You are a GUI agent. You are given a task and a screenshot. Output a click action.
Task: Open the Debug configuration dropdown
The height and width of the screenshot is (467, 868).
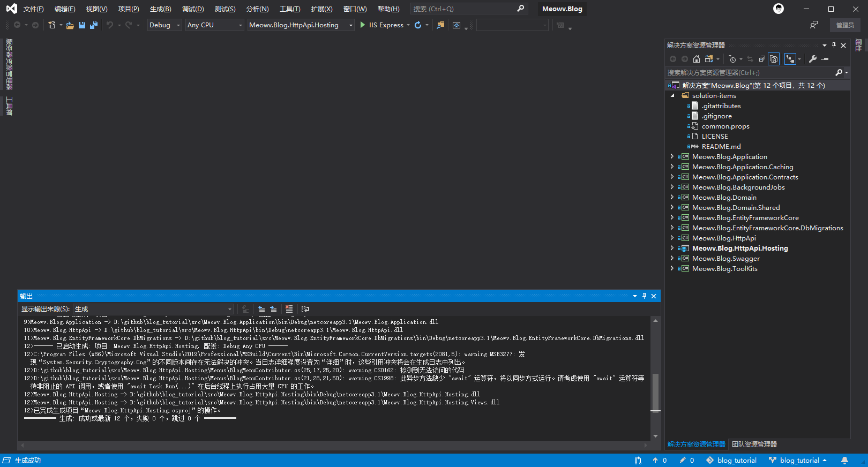coord(164,25)
